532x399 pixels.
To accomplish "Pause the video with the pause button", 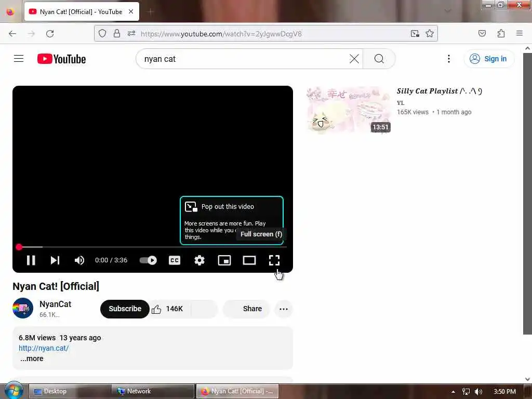I will [31, 260].
